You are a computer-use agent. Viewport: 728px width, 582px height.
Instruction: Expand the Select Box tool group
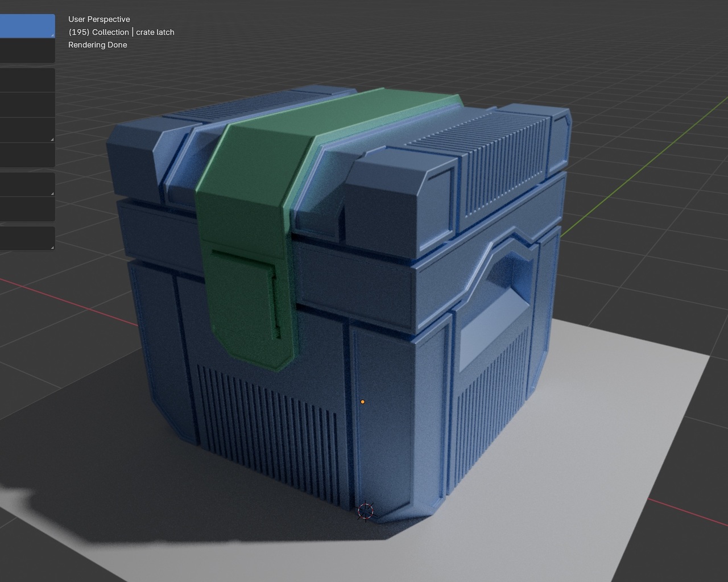tap(51, 34)
